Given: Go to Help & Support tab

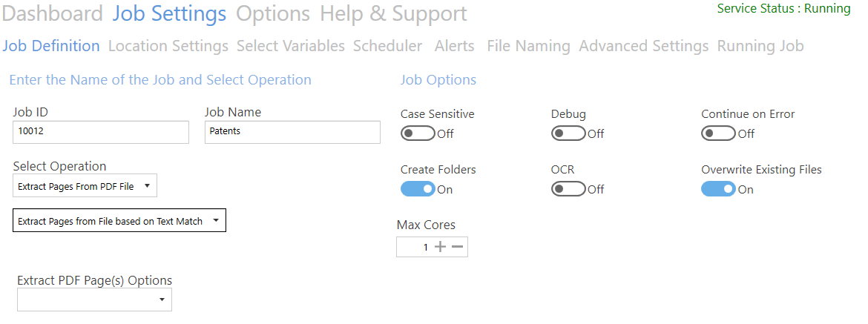Looking at the screenshot, I should [x=393, y=13].
